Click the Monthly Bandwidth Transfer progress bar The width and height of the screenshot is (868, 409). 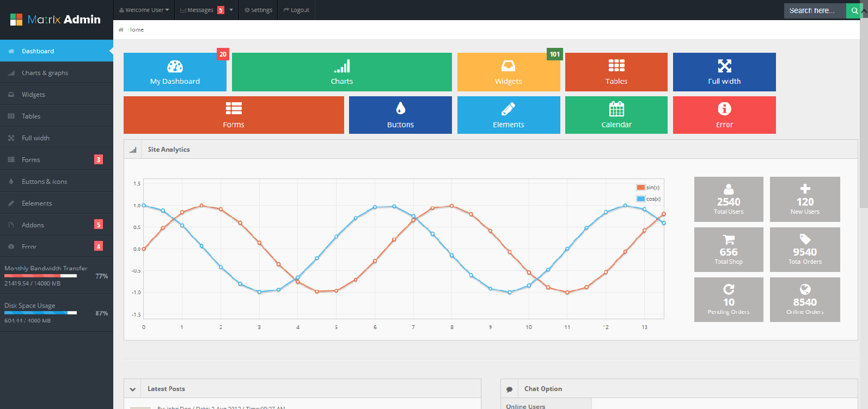click(40, 276)
